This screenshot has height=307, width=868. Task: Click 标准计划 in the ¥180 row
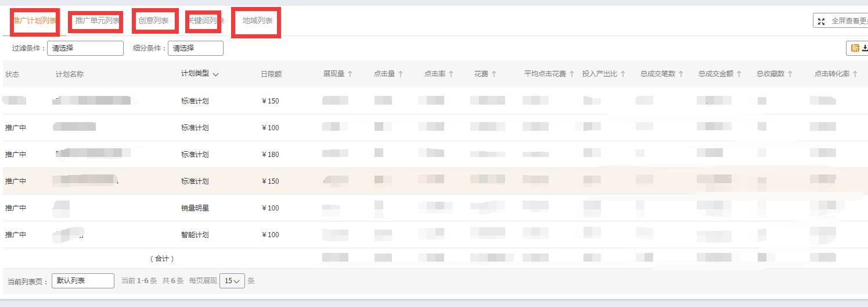tap(195, 155)
